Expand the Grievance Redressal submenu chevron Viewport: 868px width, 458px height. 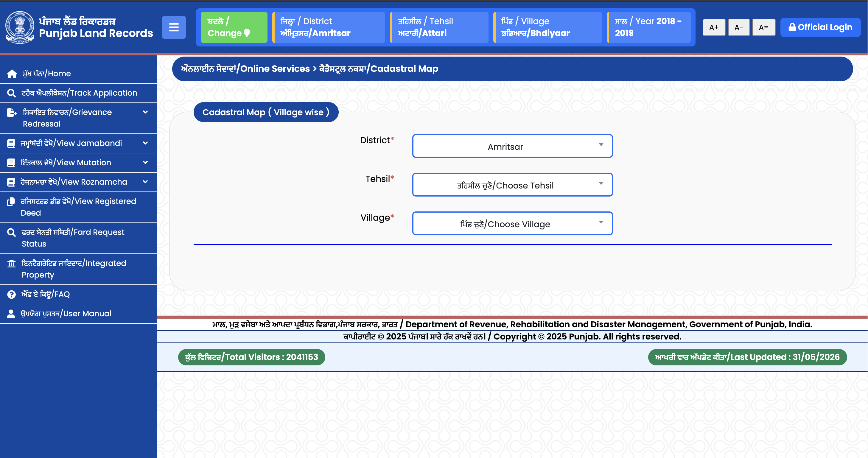pyautogui.click(x=145, y=112)
